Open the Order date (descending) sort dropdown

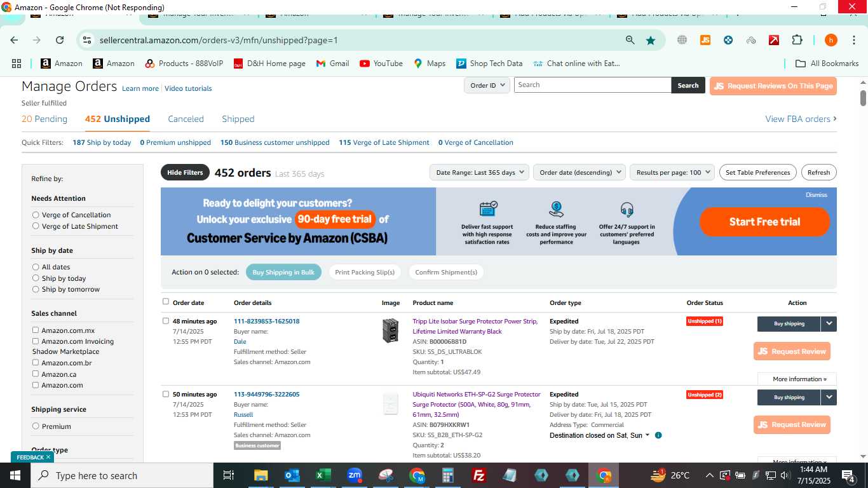tap(580, 172)
